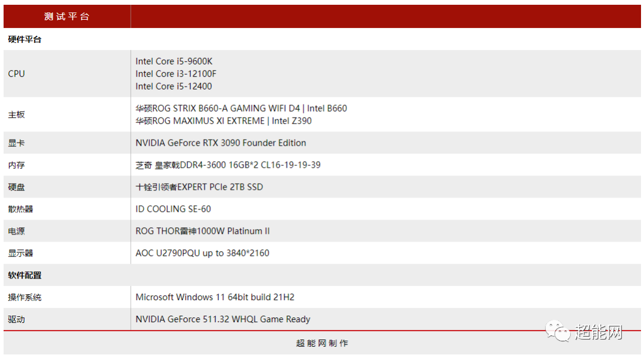
Task: Click the 显卡 row label
Action: [17, 143]
